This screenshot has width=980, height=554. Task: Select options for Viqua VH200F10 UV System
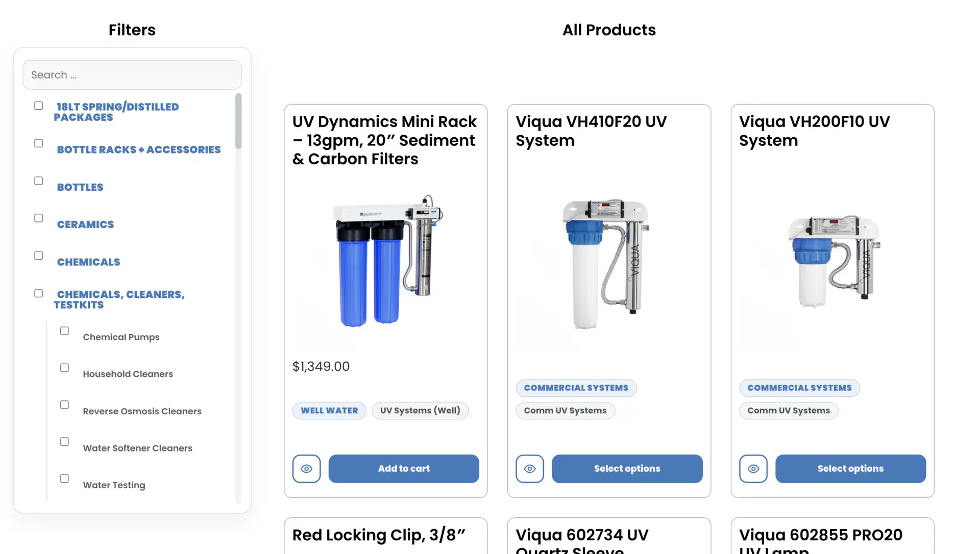tap(850, 469)
